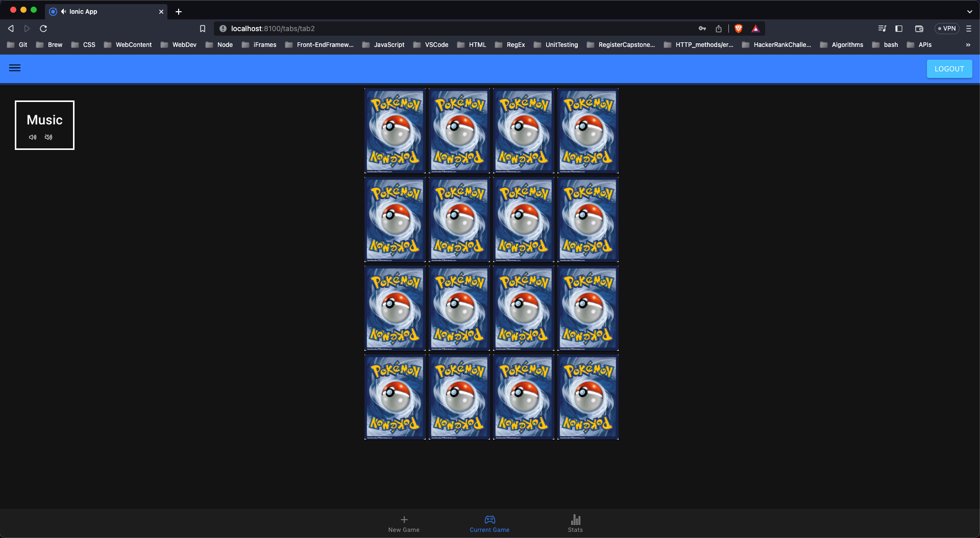Image resolution: width=980 pixels, height=538 pixels.
Task: Click the share icon in address bar
Action: [719, 29]
